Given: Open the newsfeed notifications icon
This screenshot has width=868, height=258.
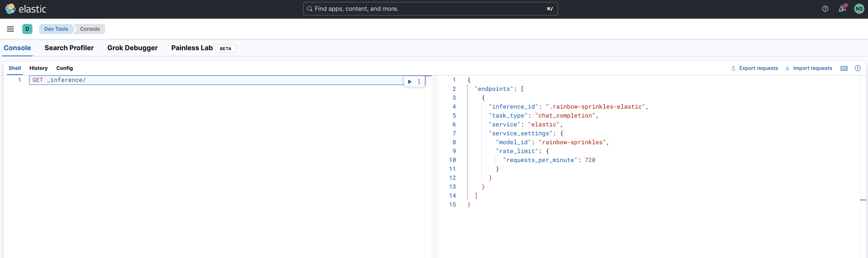Looking at the screenshot, I should [x=842, y=8].
